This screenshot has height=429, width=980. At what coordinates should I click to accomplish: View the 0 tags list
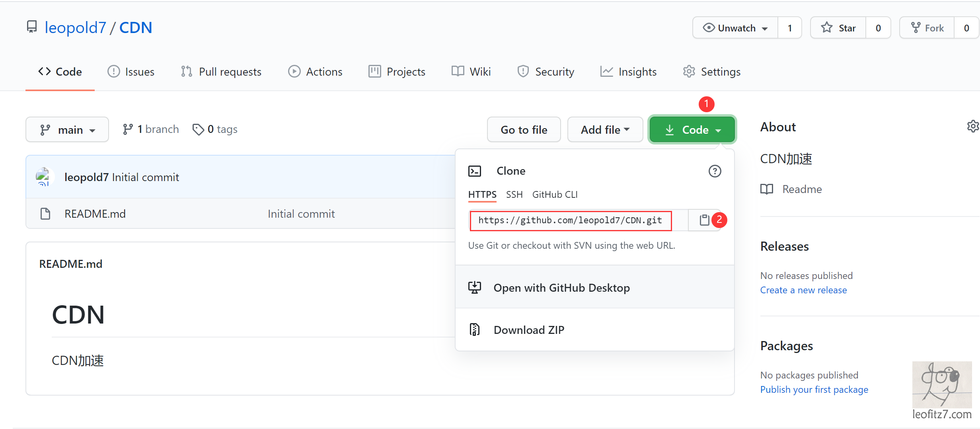215,129
